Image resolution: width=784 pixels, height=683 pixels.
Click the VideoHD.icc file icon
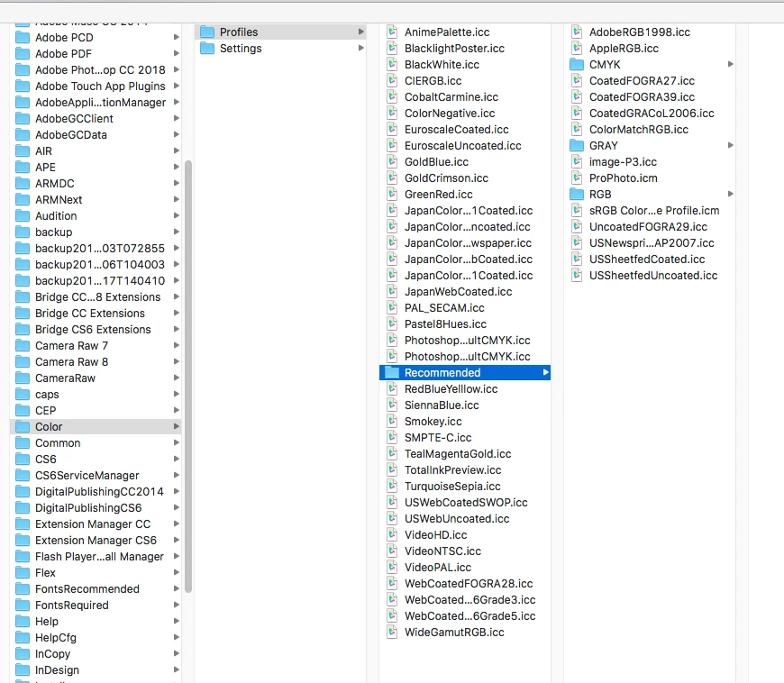(393, 534)
